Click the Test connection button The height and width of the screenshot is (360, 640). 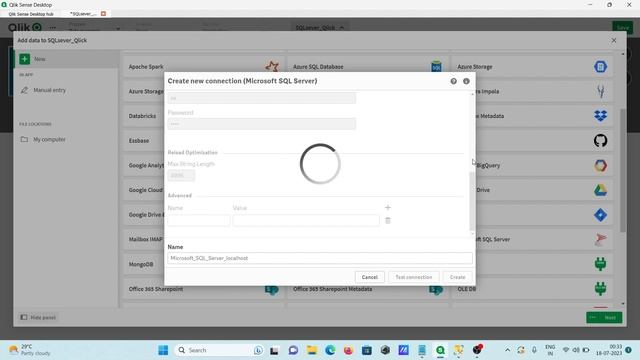pos(413,277)
